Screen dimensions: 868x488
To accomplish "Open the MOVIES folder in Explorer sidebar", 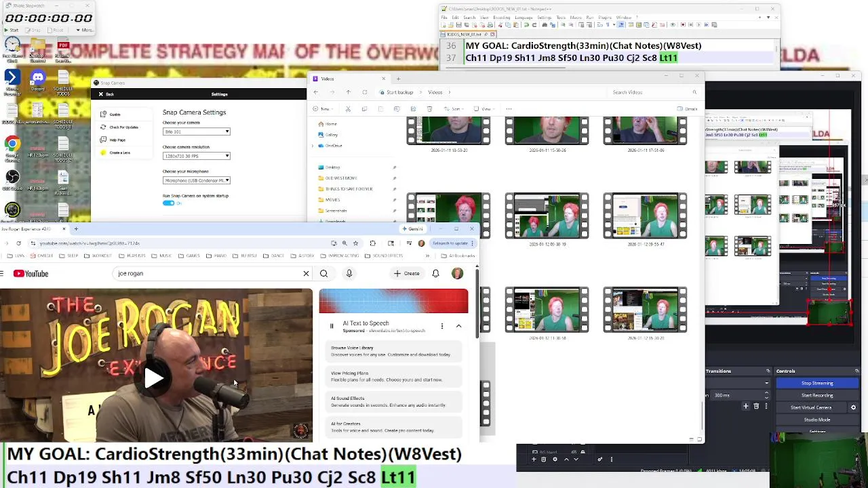I will coord(329,200).
